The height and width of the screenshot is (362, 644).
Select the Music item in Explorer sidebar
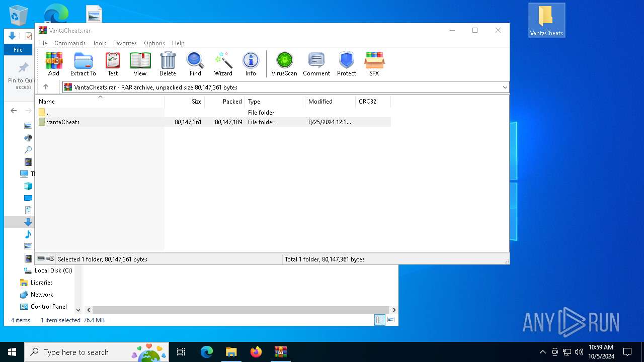pos(28,234)
